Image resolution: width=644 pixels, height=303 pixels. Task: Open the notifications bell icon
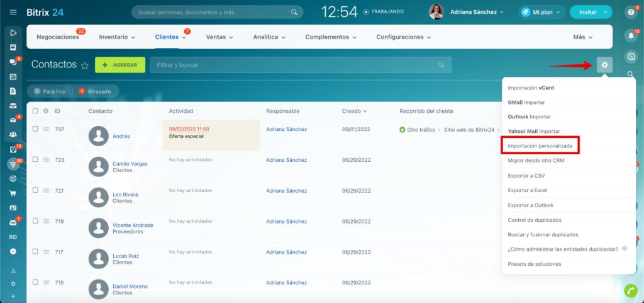pyautogui.click(x=631, y=35)
